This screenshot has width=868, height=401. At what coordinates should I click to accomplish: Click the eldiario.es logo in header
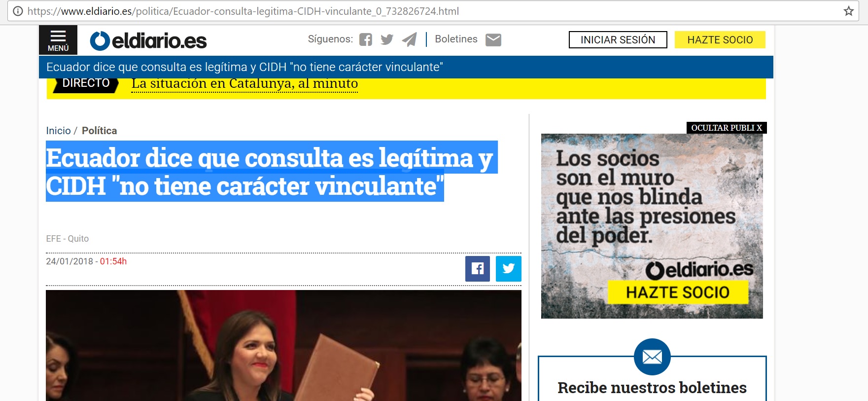click(148, 41)
